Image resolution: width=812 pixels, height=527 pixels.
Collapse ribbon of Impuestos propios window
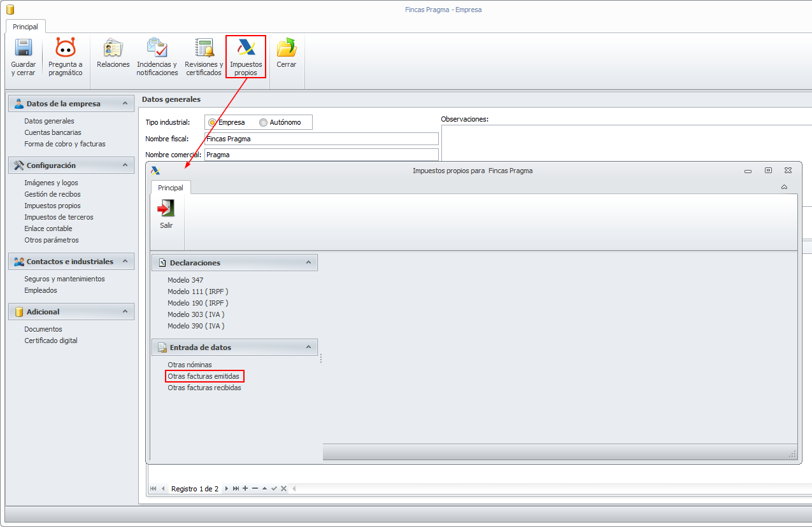[x=784, y=187]
